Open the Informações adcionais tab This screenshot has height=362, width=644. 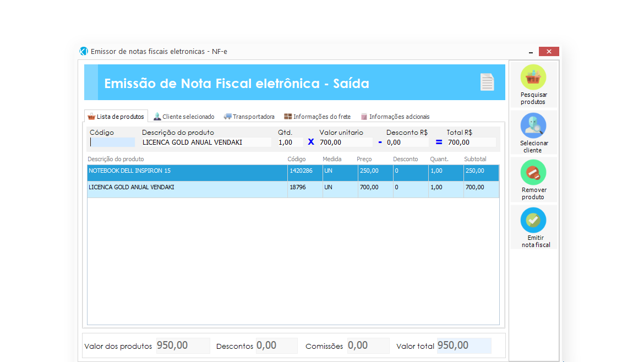pyautogui.click(x=398, y=116)
